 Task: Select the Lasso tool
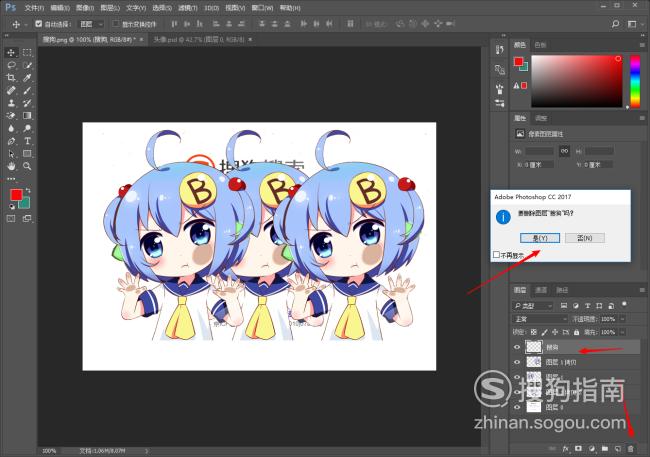pos(11,65)
